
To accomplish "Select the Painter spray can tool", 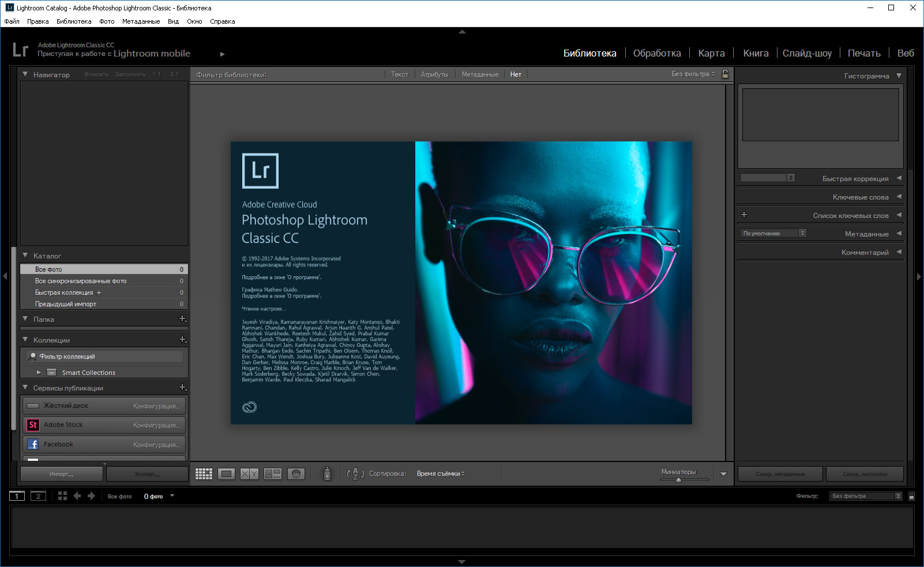I will click(x=327, y=474).
